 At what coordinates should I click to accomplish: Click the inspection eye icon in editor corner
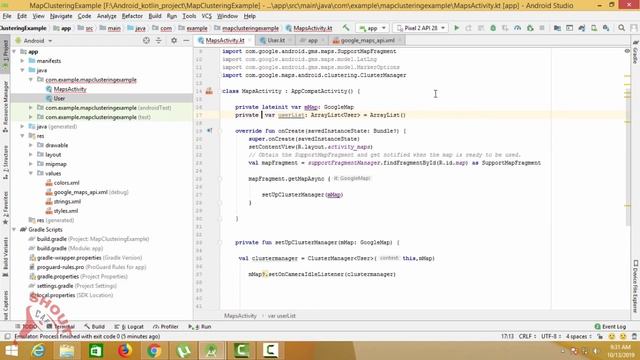click(x=627, y=51)
